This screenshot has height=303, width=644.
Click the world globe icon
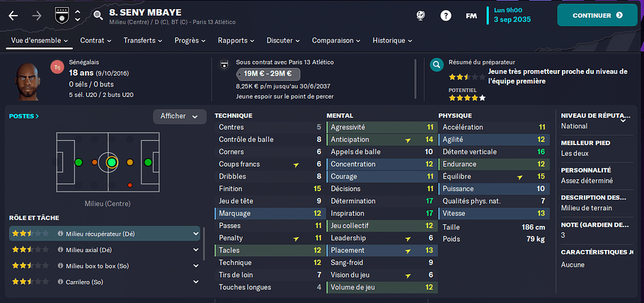[x=420, y=16]
